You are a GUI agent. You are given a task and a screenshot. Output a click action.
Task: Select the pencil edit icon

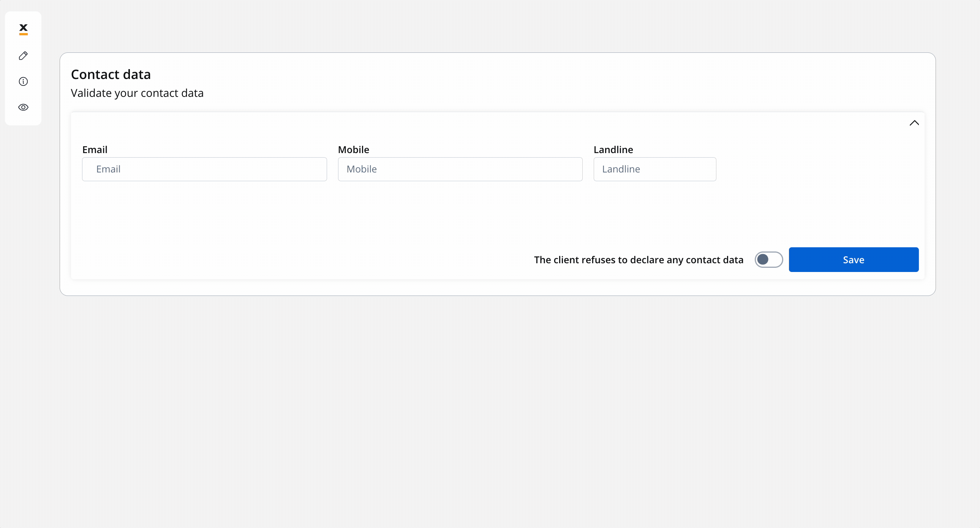[23, 55]
